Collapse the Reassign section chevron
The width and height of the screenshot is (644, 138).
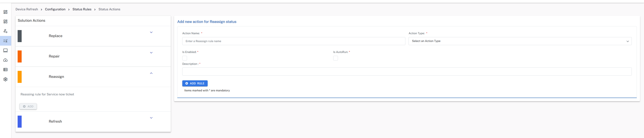(151, 73)
